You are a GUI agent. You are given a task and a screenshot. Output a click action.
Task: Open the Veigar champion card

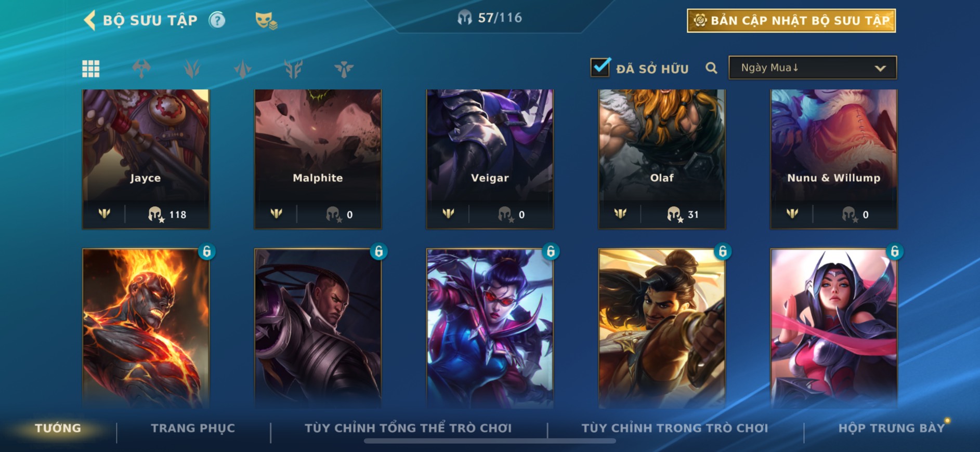tap(490, 159)
